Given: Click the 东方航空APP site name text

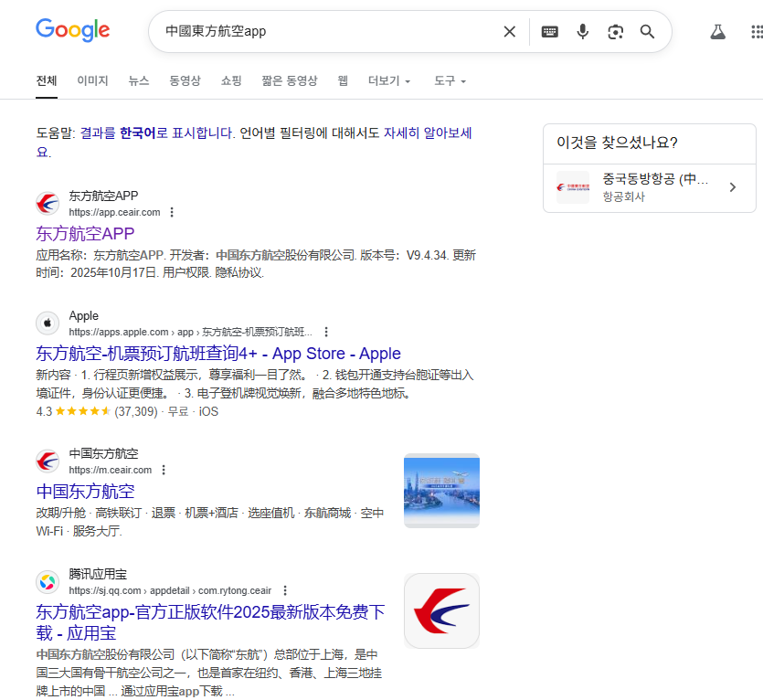Looking at the screenshot, I should tap(103, 196).
